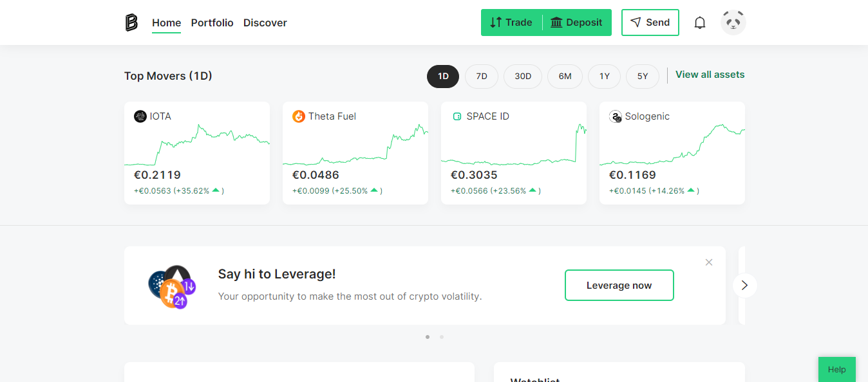Viewport: 868px width, 382px height.
Task: Click the +25.50% change text
Action: [x=337, y=191]
